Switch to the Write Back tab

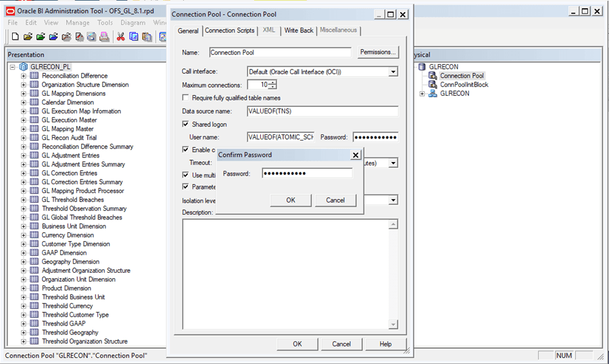[x=298, y=30]
